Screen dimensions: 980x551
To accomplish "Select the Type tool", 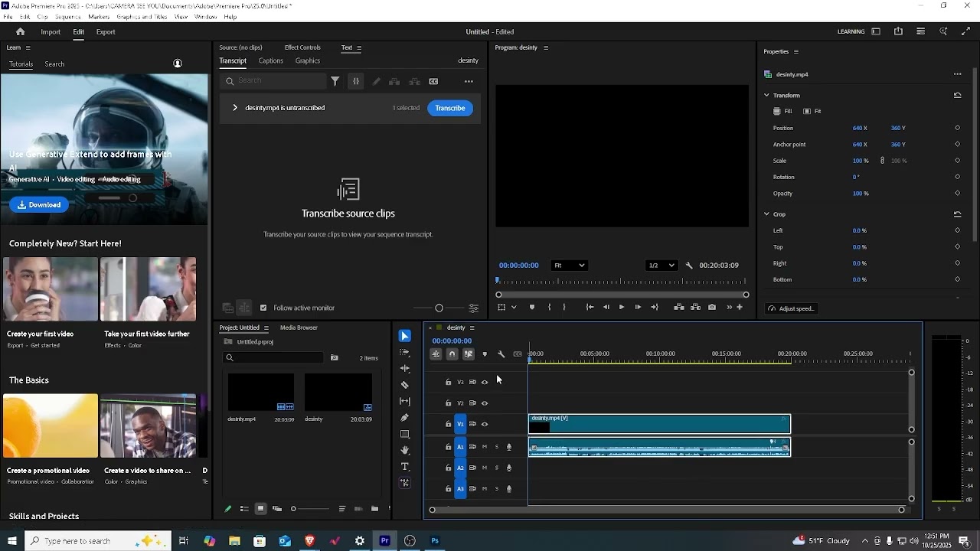I will [x=405, y=467].
